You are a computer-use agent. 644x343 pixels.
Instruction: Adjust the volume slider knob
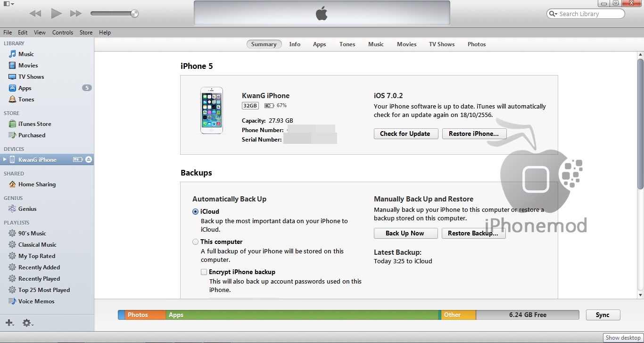(x=134, y=14)
